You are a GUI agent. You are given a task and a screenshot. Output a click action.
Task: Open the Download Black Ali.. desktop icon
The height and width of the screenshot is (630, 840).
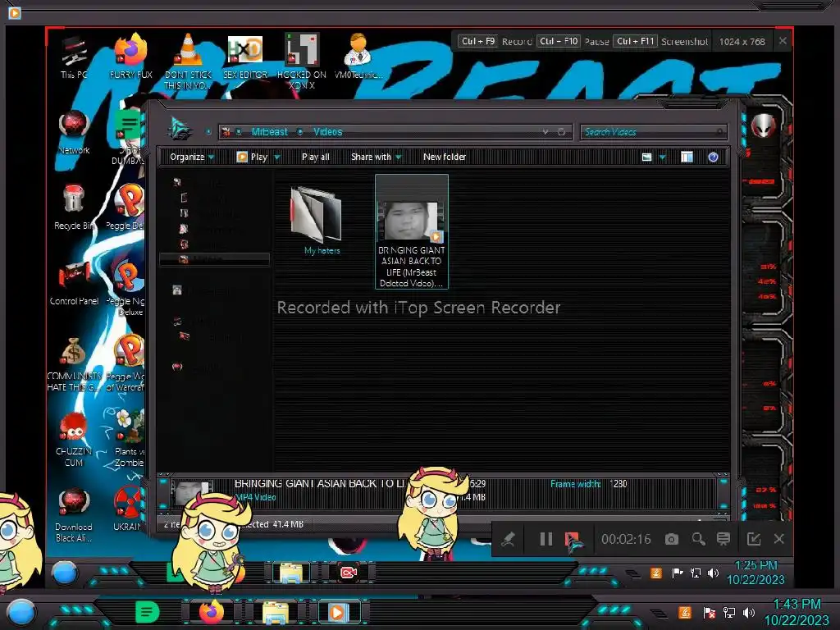74,515
